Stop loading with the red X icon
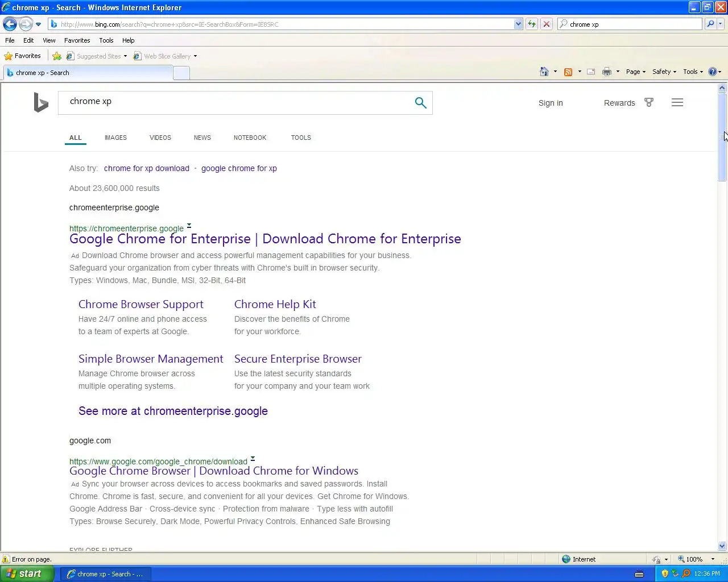This screenshot has height=582, width=728. [547, 24]
